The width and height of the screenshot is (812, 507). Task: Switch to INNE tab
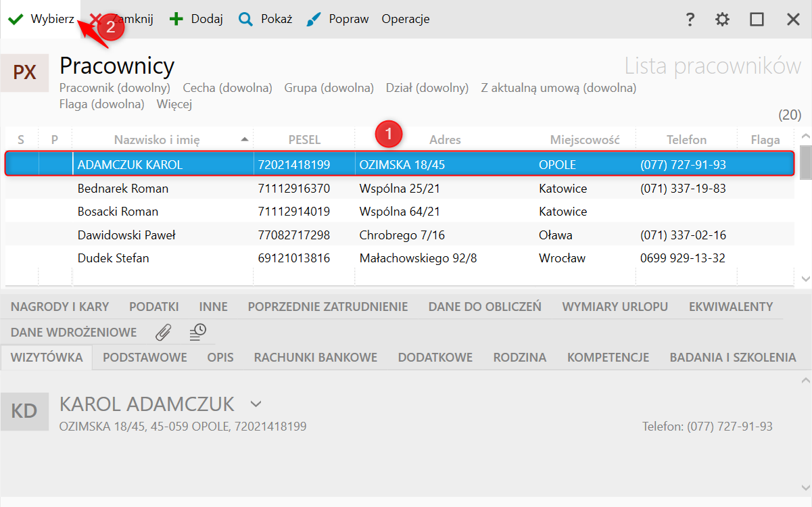coord(214,307)
